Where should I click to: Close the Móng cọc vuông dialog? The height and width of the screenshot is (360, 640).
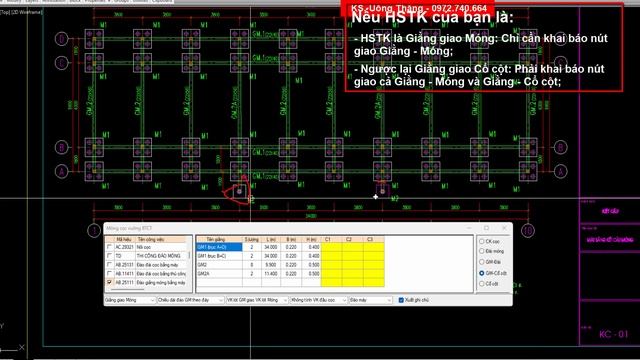[504, 228]
